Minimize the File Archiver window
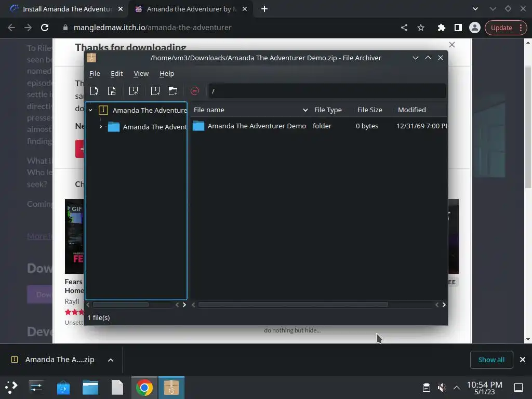This screenshot has height=399, width=532. (415, 58)
